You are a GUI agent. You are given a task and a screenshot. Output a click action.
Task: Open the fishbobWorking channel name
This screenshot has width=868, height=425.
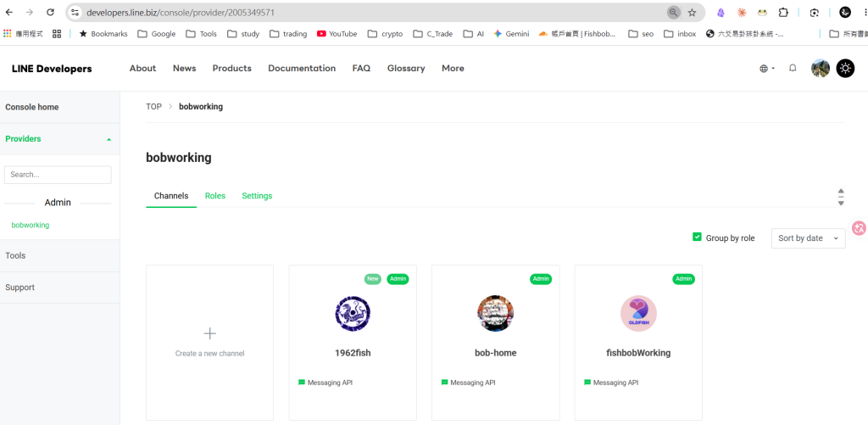(x=638, y=352)
